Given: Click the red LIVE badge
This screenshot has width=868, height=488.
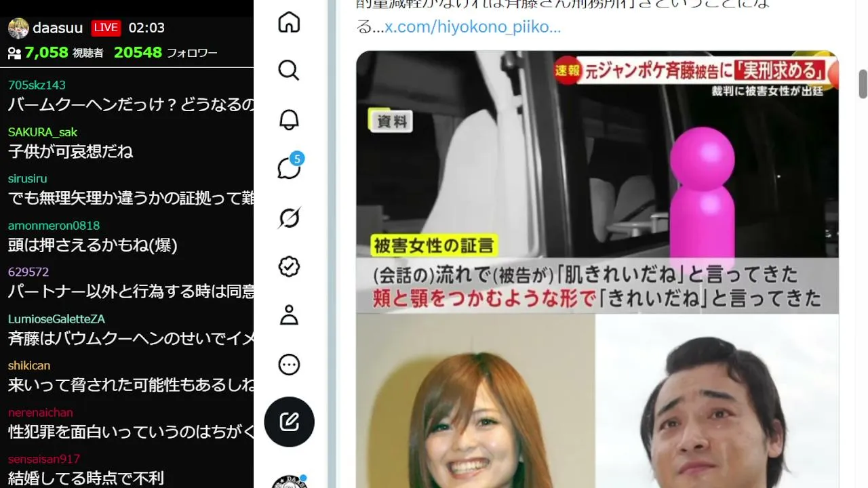Looking at the screenshot, I should (x=106, y=28).
